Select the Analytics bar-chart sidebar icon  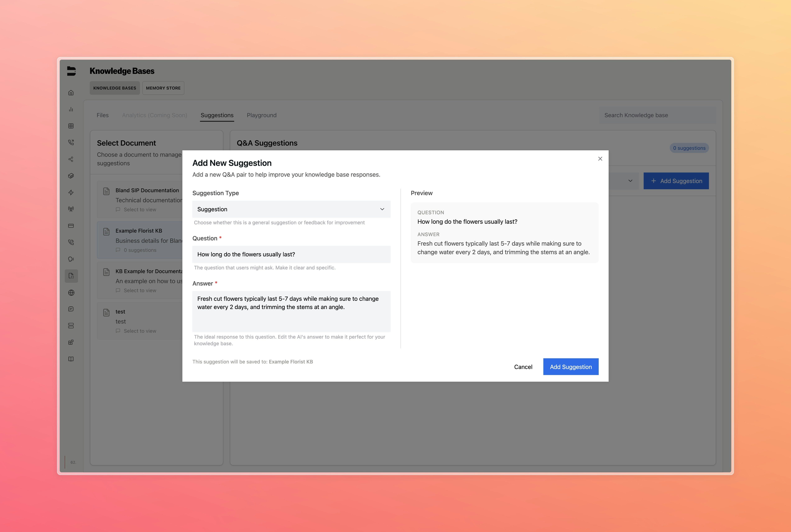(x=71, y=109)
